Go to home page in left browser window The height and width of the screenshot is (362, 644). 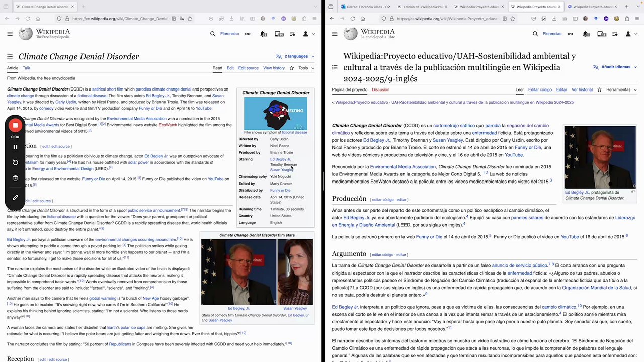tap(38, 19)
